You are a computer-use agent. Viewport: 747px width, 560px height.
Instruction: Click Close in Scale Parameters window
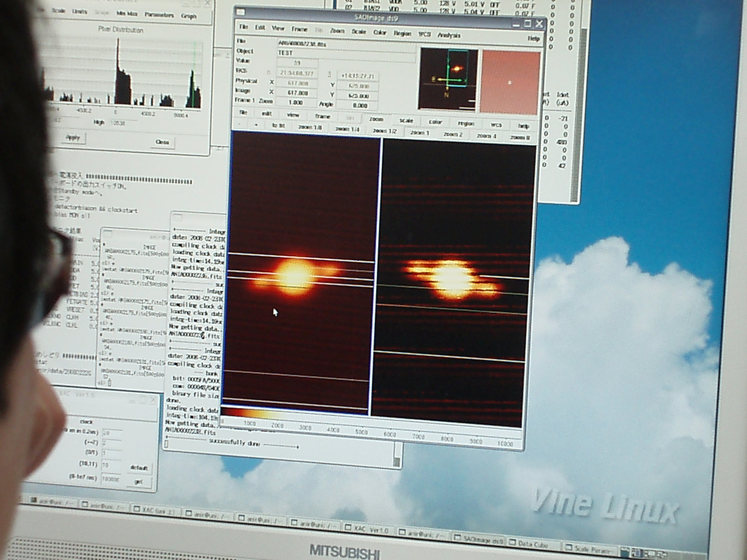[162, 142]
